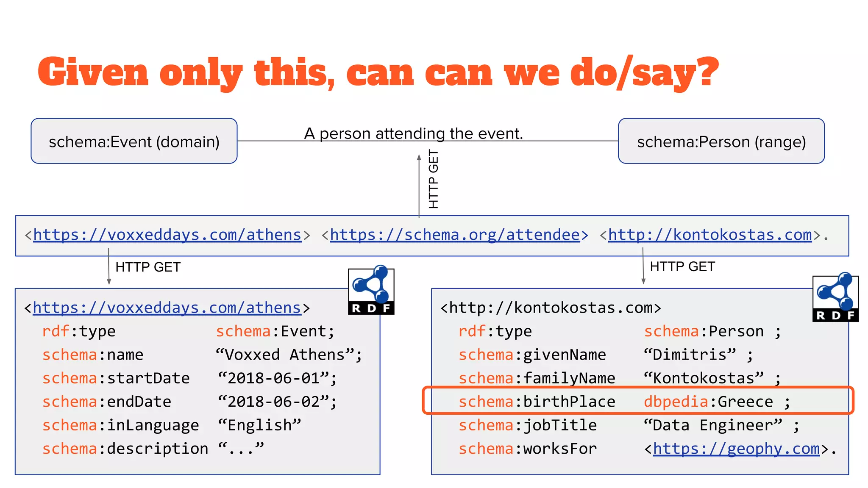
Task: Click the "Kontokostas" value
Action: tap(712, 378)
